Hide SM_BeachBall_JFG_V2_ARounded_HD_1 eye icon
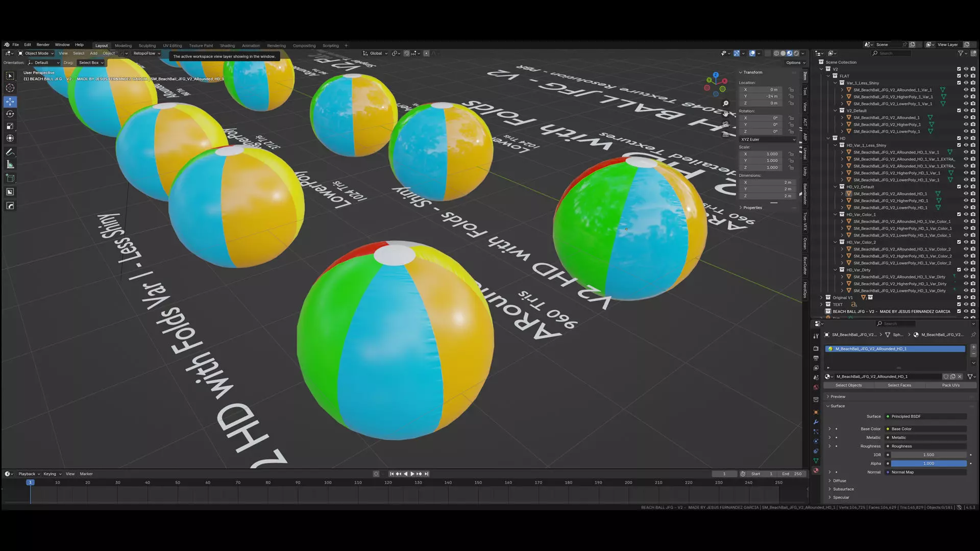This screenshot has height=551, width=980. click(x=966, y=194)
